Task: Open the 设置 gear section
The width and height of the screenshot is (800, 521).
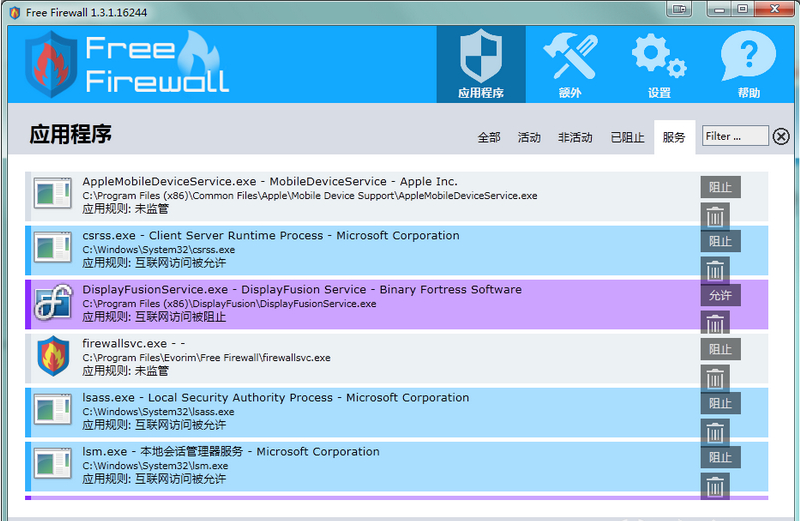Action: tap(659, 64)
